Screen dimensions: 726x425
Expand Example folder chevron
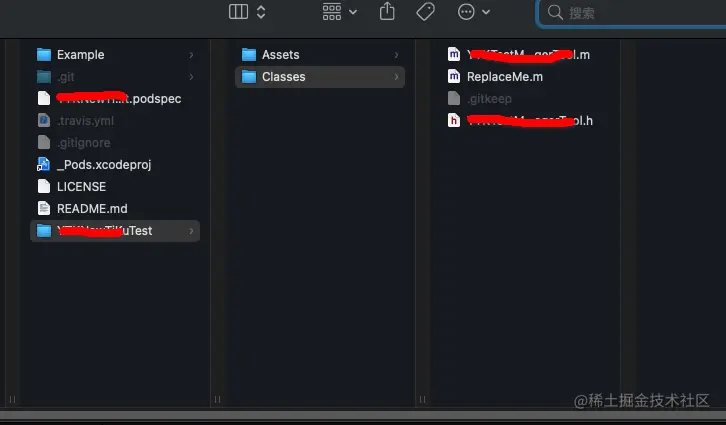(191, 55)
